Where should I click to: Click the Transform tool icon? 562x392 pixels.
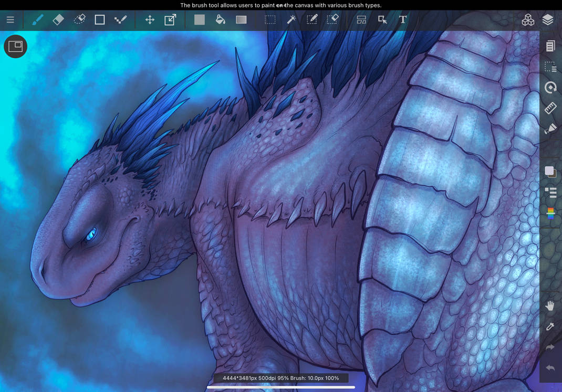tap(170, 20)
